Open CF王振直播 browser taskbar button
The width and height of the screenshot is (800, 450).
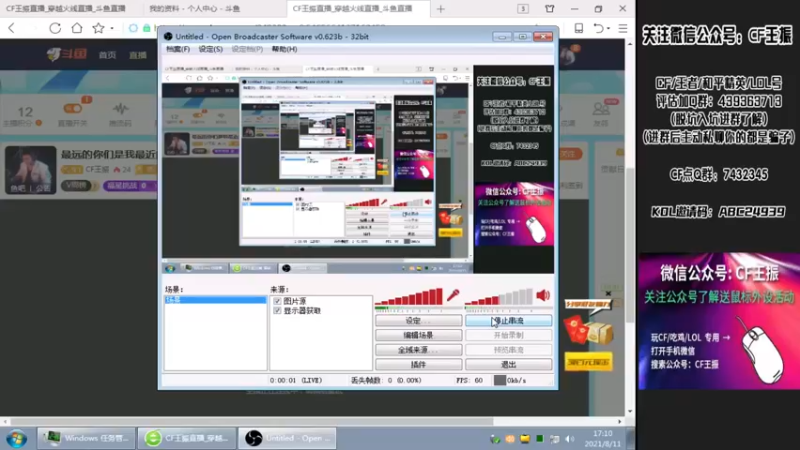tap(187, 438)
